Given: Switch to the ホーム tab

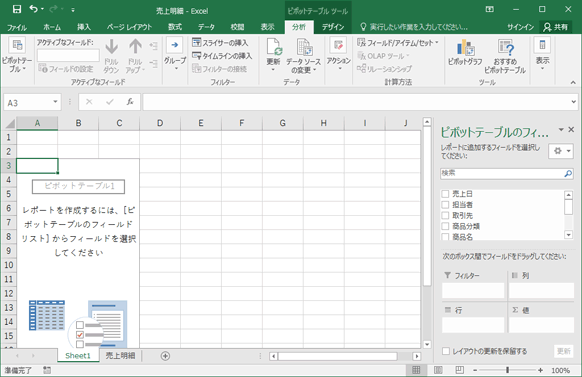Looking at the screenshot, I should (52, 27).
